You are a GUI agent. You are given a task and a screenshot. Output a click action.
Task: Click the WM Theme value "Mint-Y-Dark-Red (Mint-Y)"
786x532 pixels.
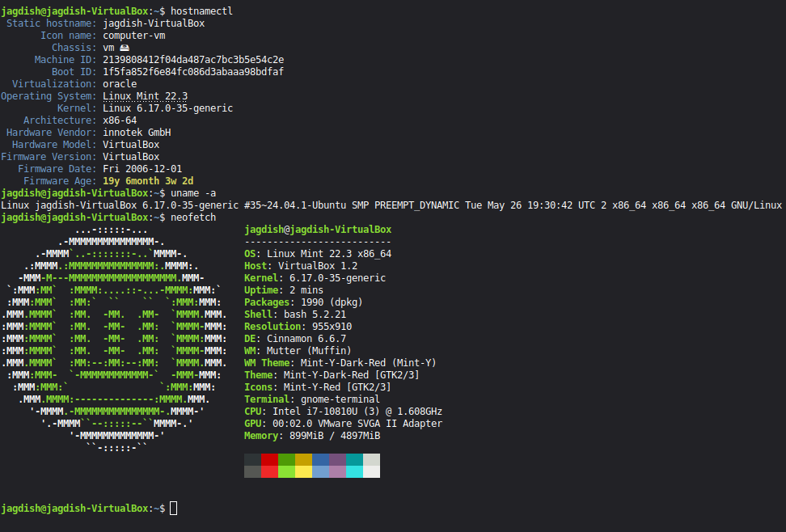coord(369,363)
